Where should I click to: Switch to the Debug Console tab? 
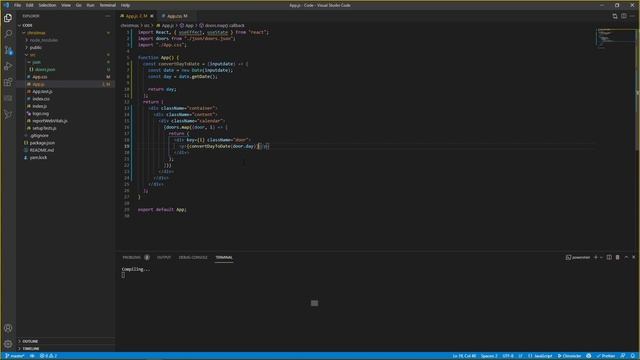tap(193, 258)
